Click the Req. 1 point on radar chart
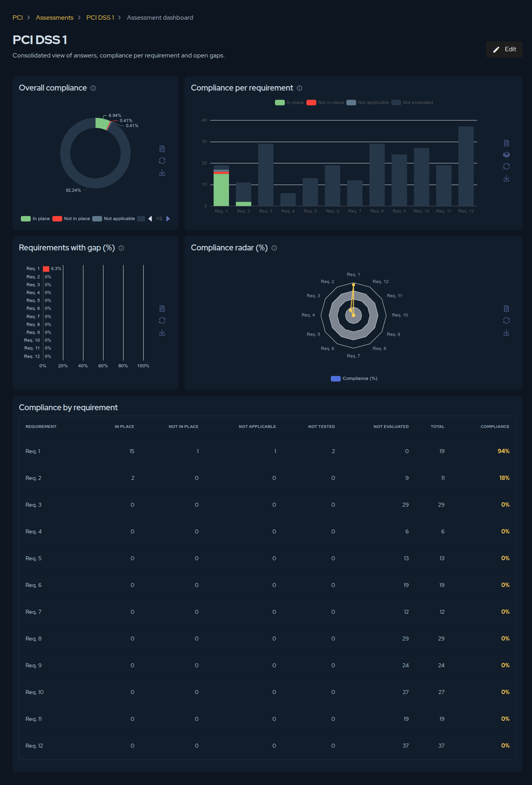The width and height of the screenshot is (532, 785). point(353,284)
